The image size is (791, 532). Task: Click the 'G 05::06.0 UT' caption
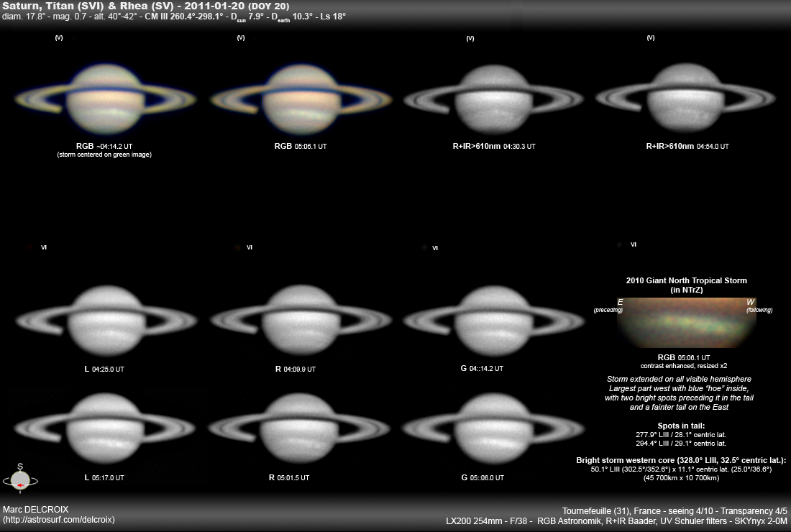[483, 477]
